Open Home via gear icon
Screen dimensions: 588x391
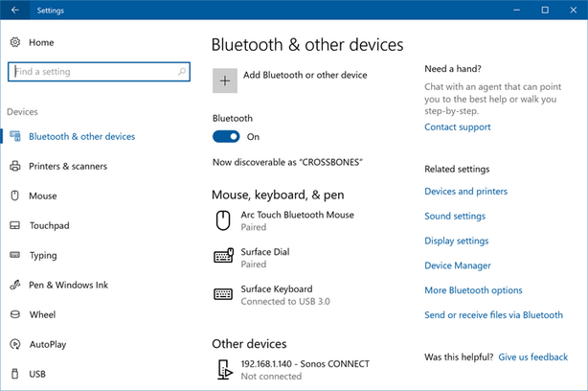tap(15, 42)
